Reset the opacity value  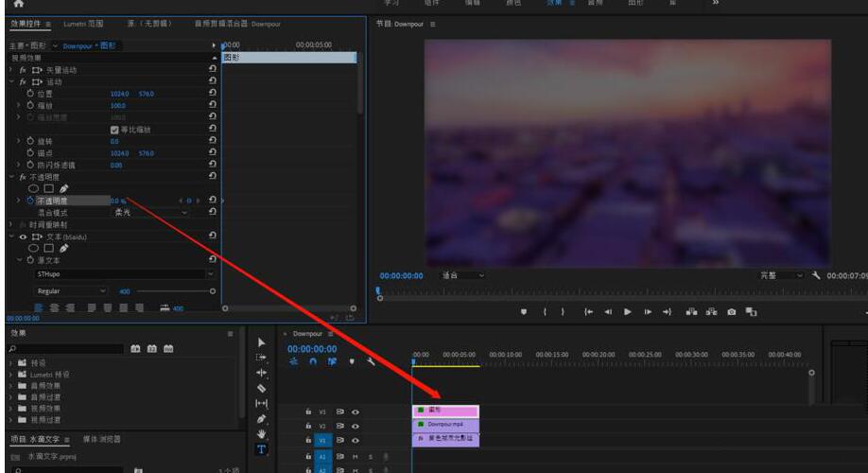pos(213,200)
